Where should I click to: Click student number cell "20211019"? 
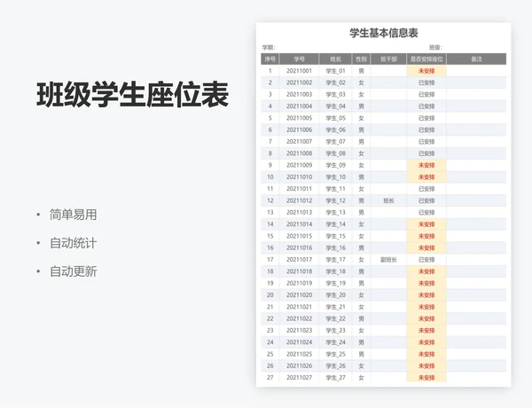click(300, 283)
